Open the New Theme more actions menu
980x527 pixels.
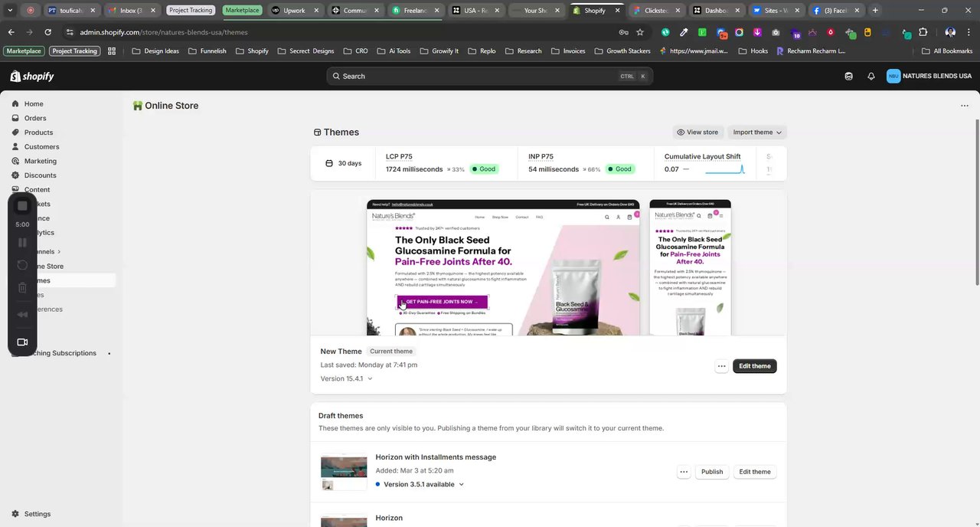(721, 366)
